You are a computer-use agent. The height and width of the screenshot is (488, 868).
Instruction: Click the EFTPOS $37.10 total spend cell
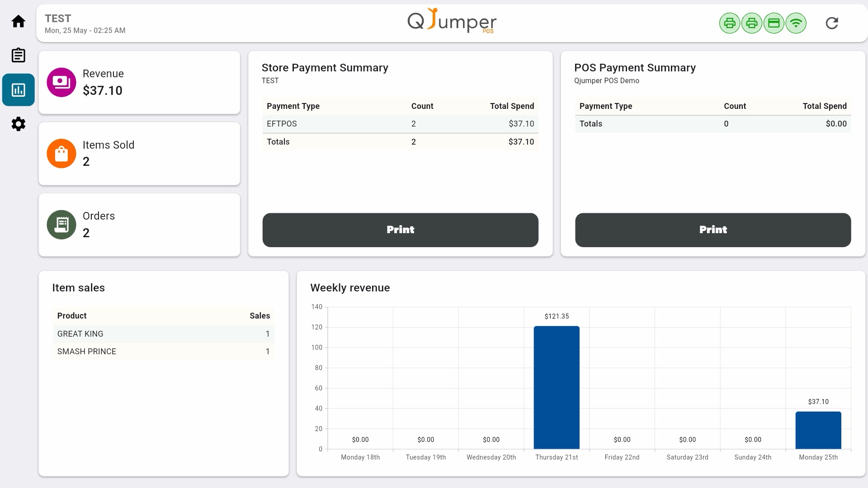pos(521,124)
